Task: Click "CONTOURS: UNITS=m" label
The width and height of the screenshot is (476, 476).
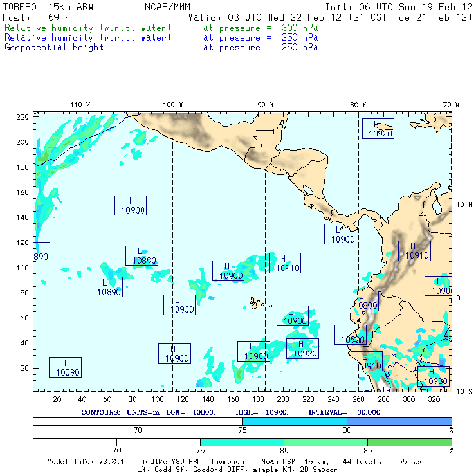Action: (120, 412)
